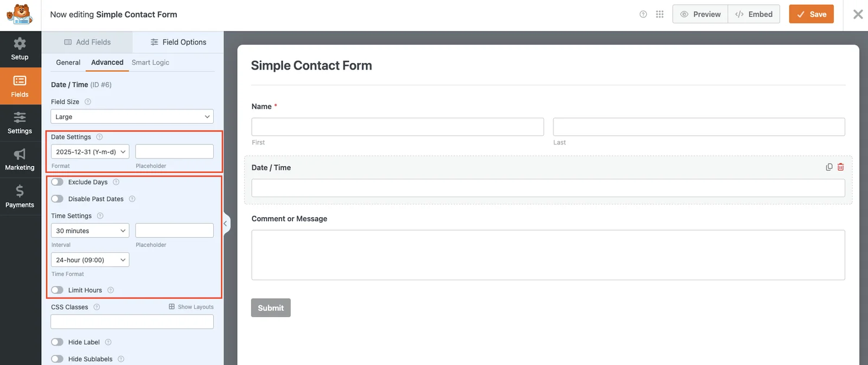Viewport: 868px width, 365px height.
Task: Toggle Hide Label option
Action: click(x=58, y=342)
